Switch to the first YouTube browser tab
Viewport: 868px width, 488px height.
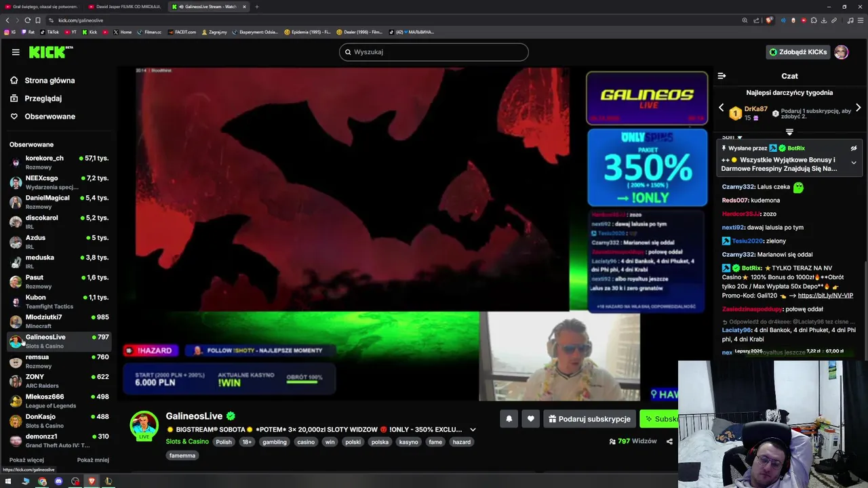41,7
